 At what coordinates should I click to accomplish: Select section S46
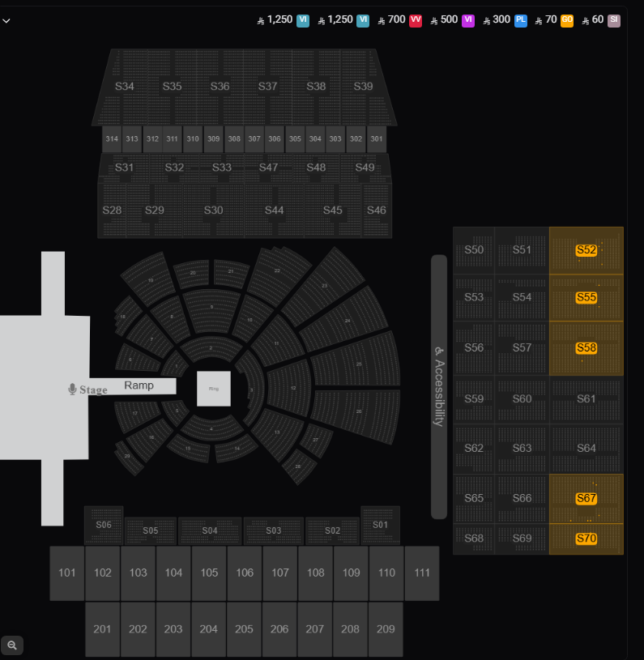[377, 211]
